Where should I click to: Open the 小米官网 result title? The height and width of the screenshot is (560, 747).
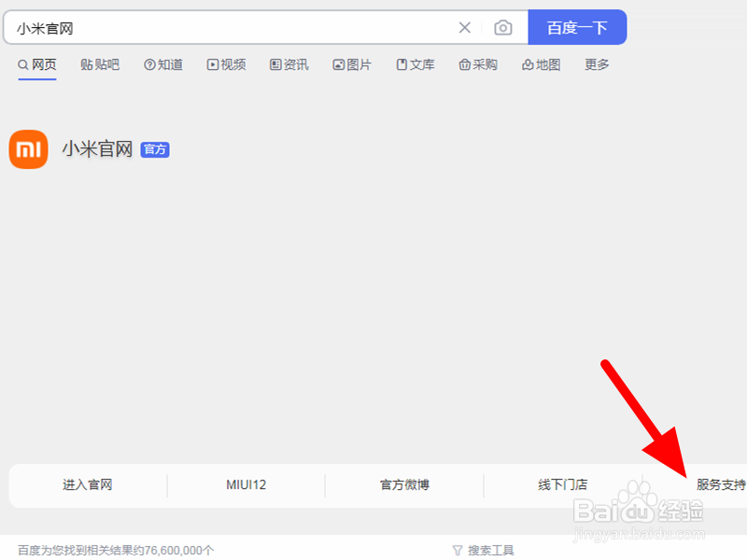tap(97, 149)
